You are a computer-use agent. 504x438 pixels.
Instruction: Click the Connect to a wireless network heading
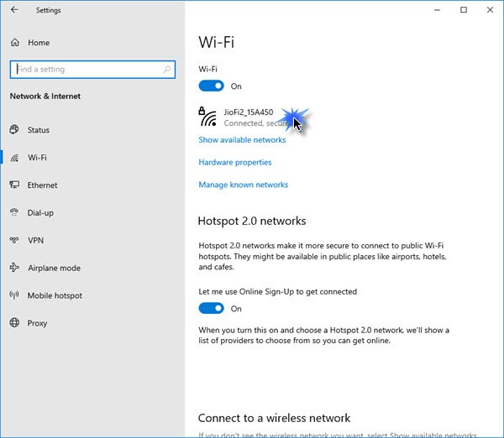[x=274, y=418]
